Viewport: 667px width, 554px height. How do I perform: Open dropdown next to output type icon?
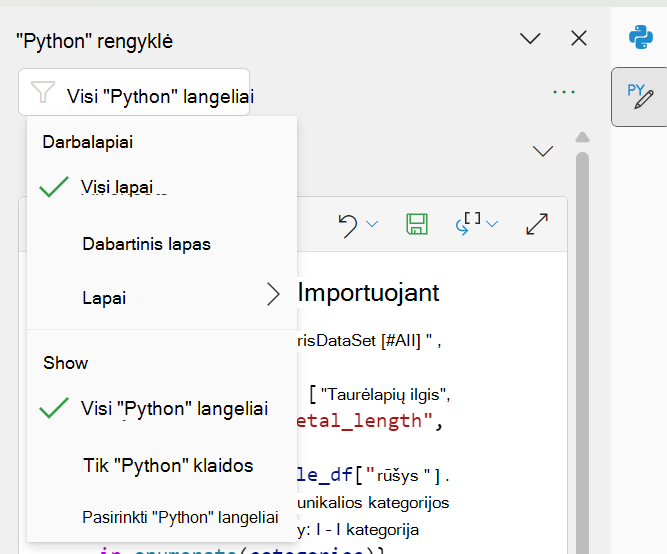[492, 224]
